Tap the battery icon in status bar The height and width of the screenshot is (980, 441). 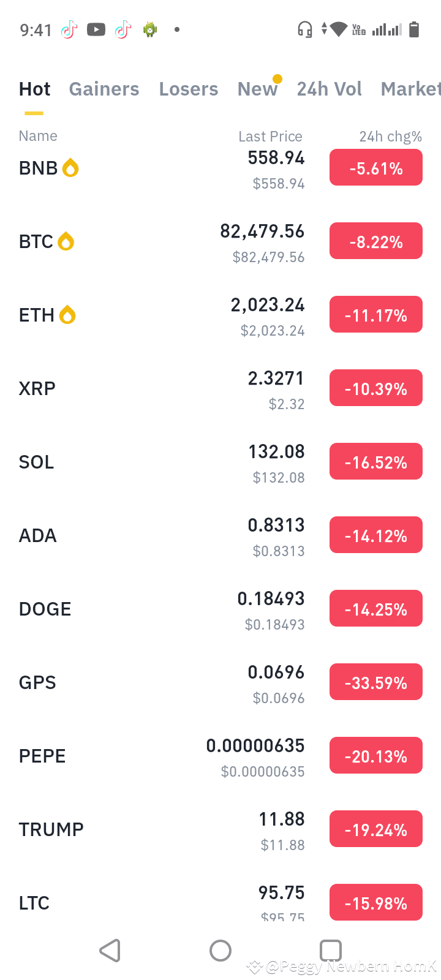(414, 29)
